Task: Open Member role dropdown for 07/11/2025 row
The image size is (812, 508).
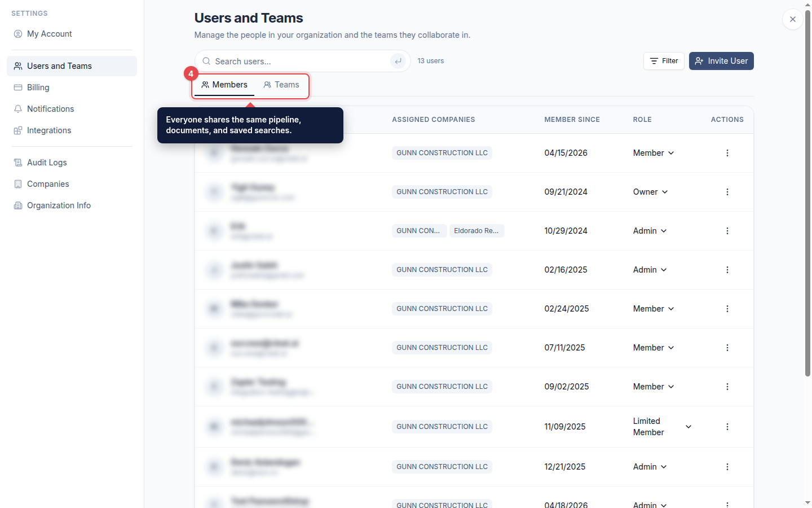Action: [654, 348]
